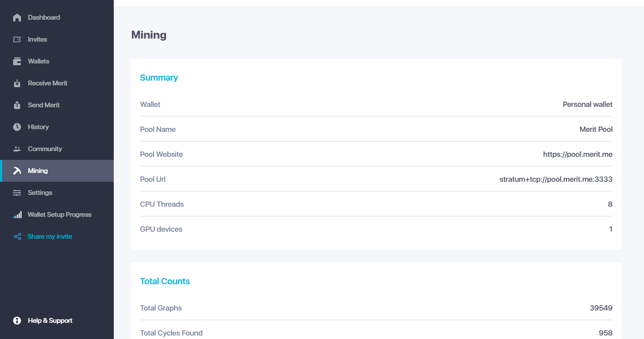Click the Settings sliders icon
644x339 pixels.
[x=17, y=193]
